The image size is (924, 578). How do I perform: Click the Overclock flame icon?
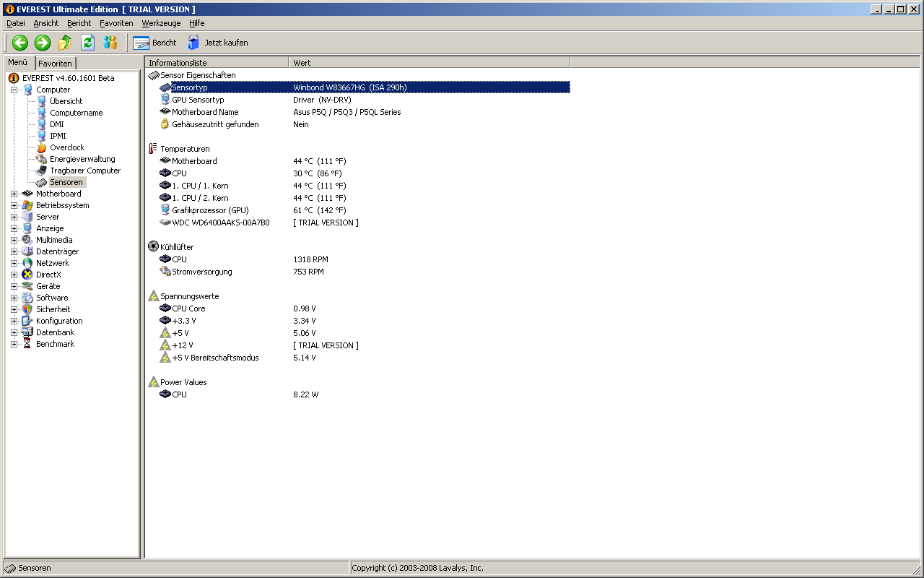coord(41,147)
